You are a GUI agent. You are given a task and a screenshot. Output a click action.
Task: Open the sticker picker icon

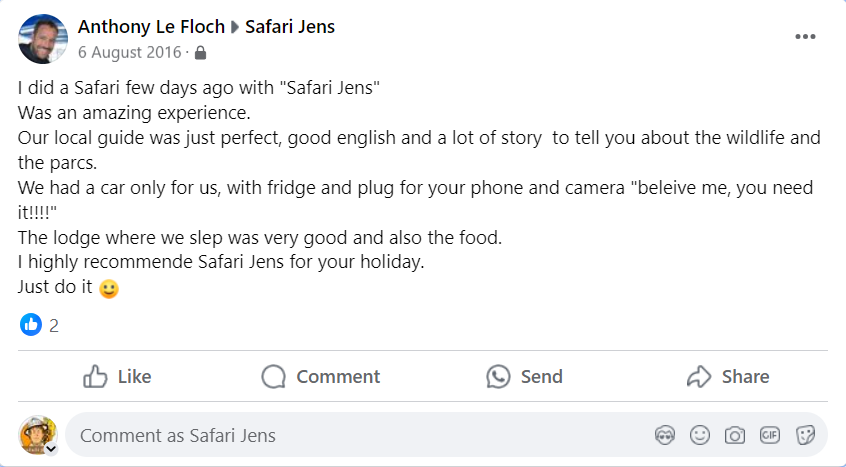coord(805,435)
